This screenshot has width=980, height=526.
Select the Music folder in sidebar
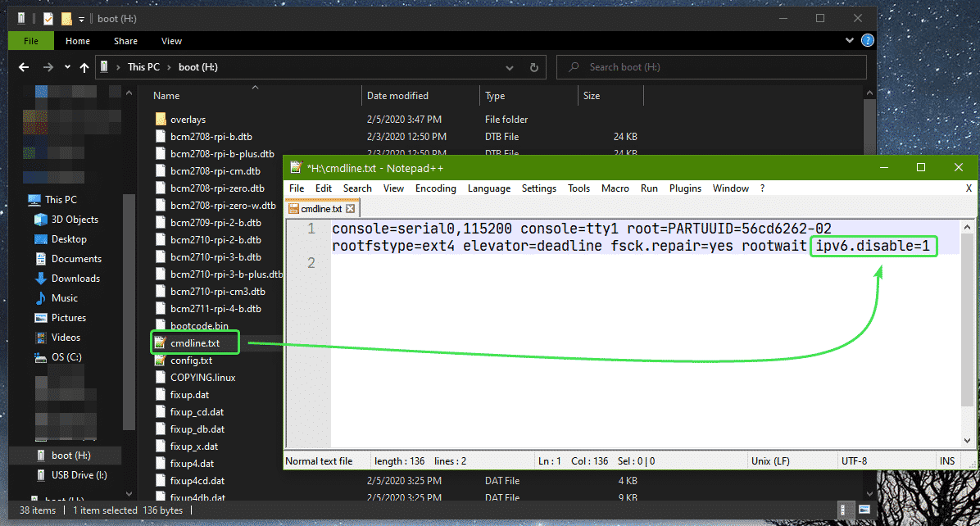[64, 298]
